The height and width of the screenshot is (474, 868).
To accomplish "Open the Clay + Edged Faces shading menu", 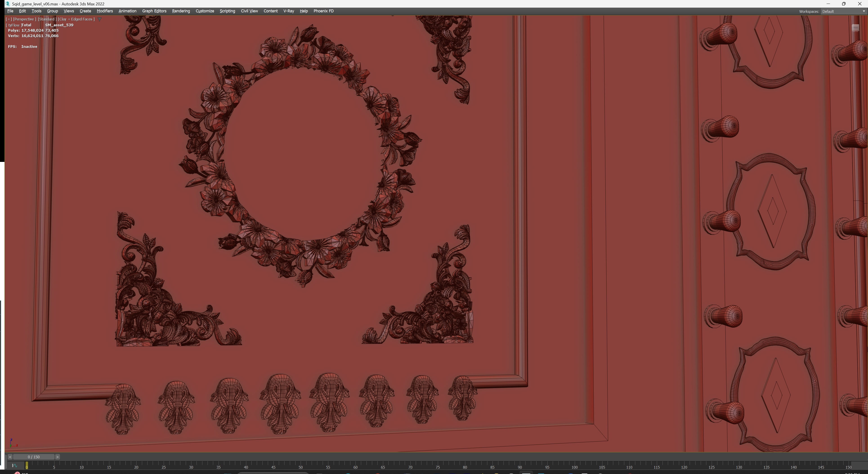I will (76, 19).
